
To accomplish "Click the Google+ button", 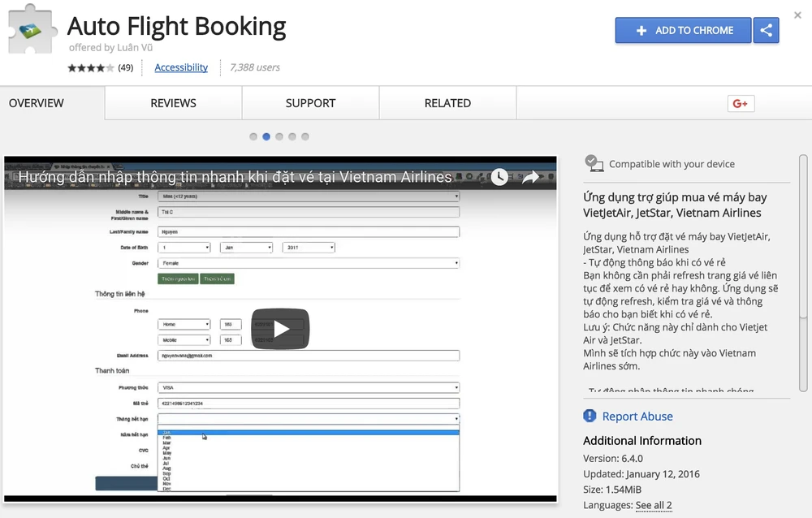I will point(741,103).
